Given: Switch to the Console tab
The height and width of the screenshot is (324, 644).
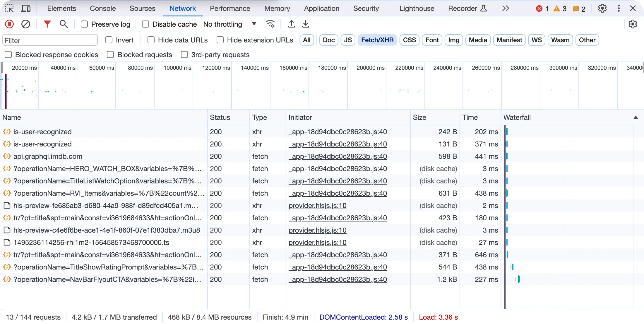Looking at the screenshot, I should point(103,8).
